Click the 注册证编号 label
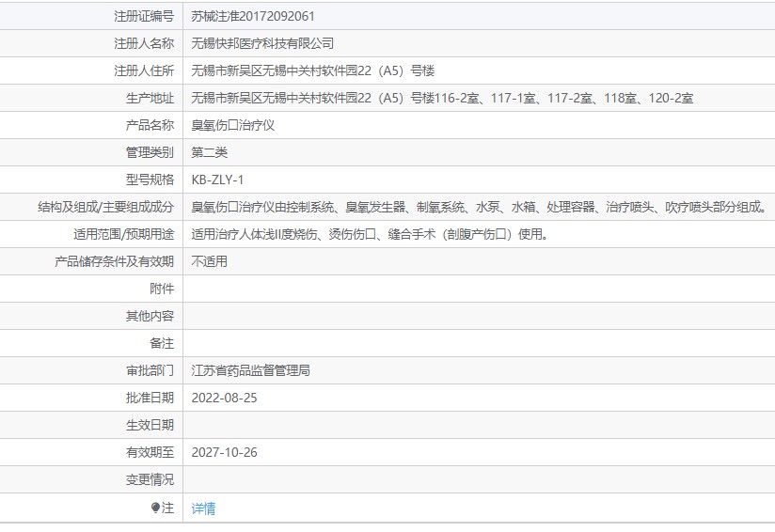This screenshot has height=532, width=775. click(x=144, y=16)
